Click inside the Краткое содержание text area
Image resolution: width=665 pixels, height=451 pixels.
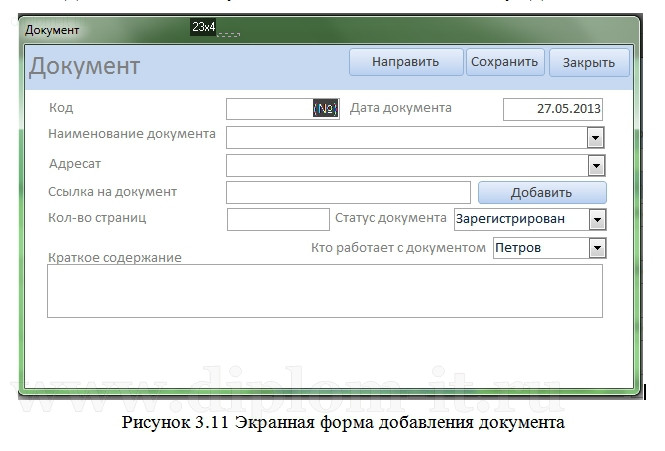(325, 291)
